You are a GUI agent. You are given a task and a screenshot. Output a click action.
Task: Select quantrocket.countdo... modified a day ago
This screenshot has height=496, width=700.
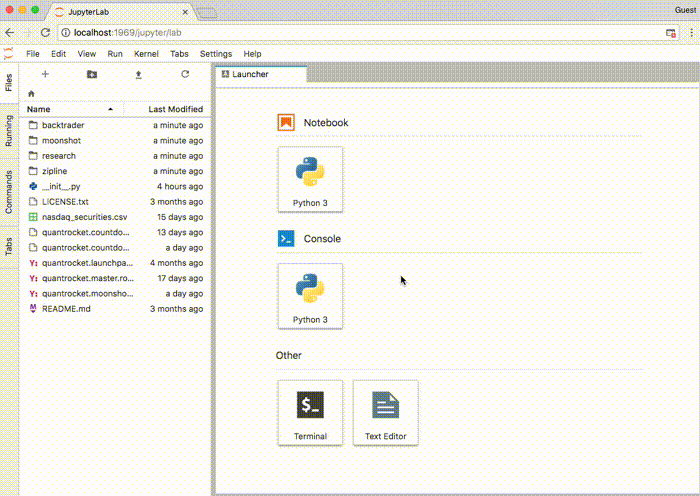[x=115, y=247]
